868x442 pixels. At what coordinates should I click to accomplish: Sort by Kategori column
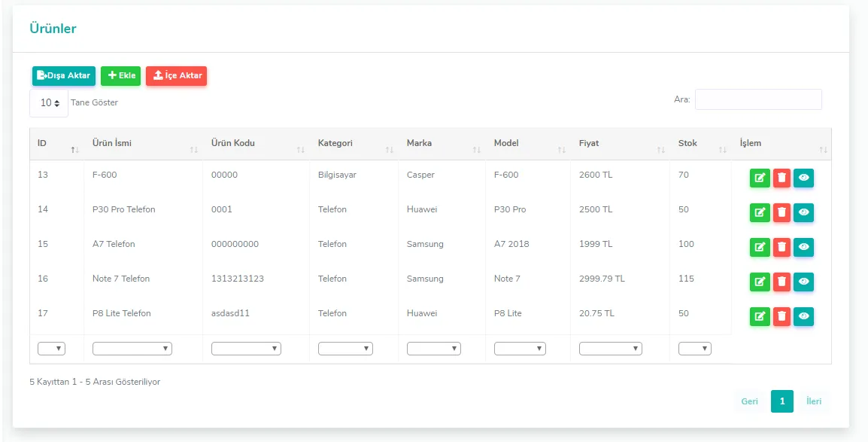(x=354, y=144)
